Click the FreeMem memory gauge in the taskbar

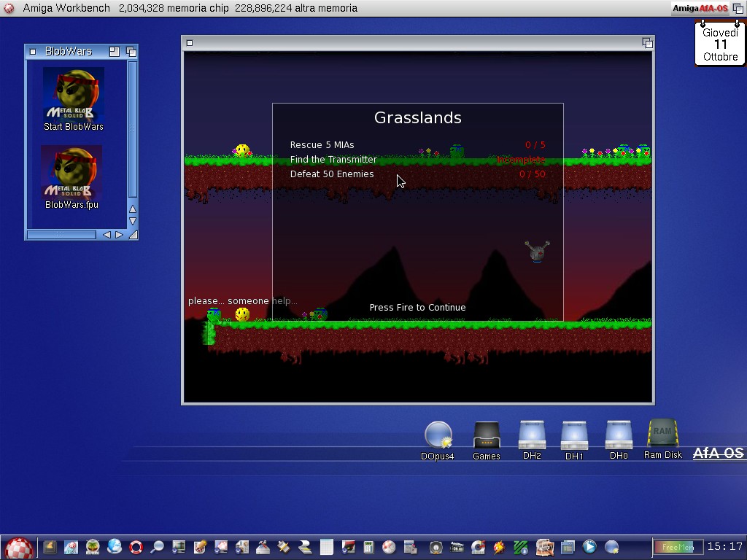coord(678,547)
